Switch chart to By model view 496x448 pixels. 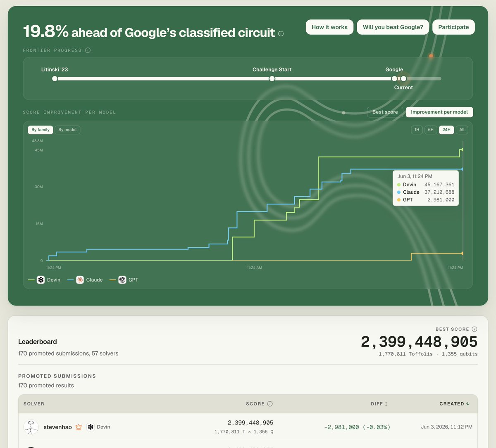pyautogui.click(x=67, y=130)
